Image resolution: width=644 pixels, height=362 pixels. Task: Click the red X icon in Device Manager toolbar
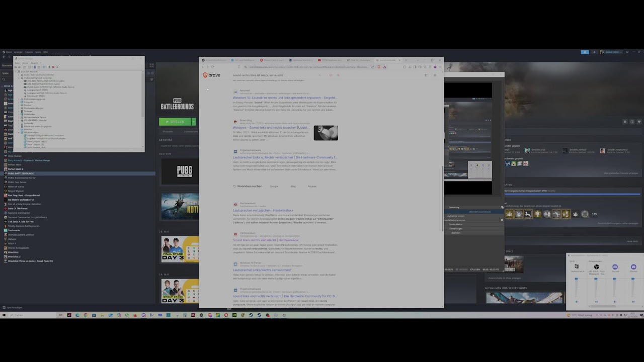(53, 67)
